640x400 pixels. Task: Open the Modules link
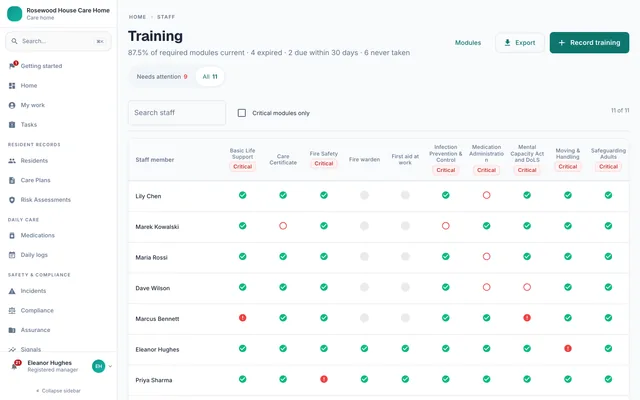pyautogui.click(x=468, y=43)
